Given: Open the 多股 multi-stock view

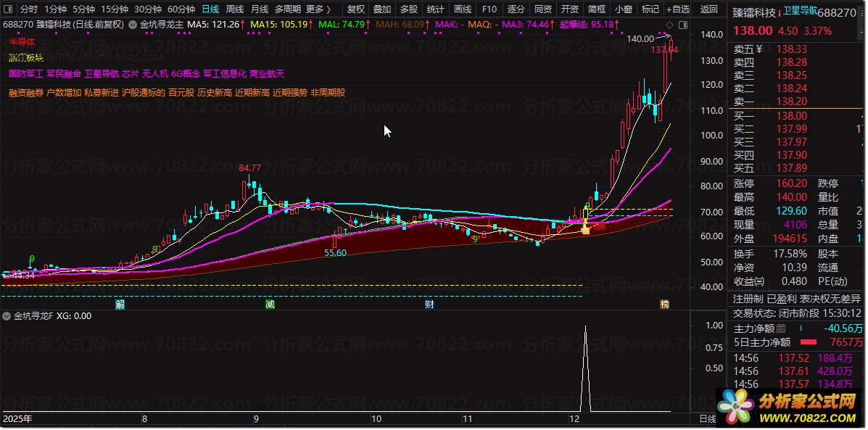Looking at the screenshot, I should point(409,9).
